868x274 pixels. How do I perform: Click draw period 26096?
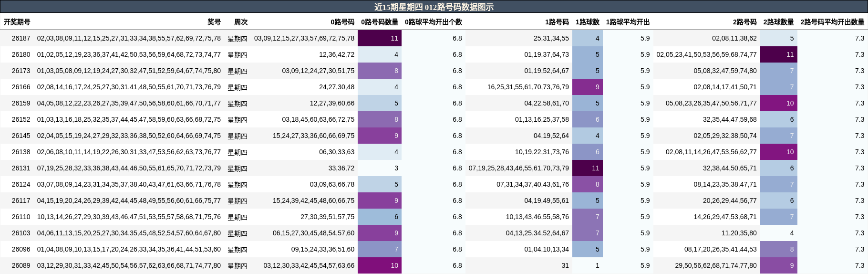coord(21,249)
